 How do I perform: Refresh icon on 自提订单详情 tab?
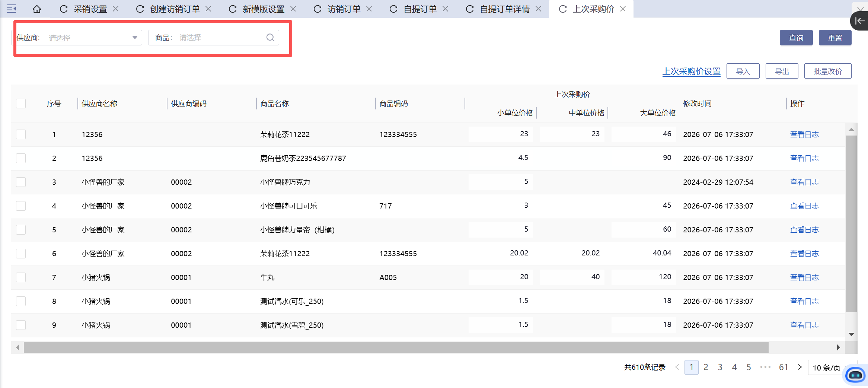pos(470,9)
